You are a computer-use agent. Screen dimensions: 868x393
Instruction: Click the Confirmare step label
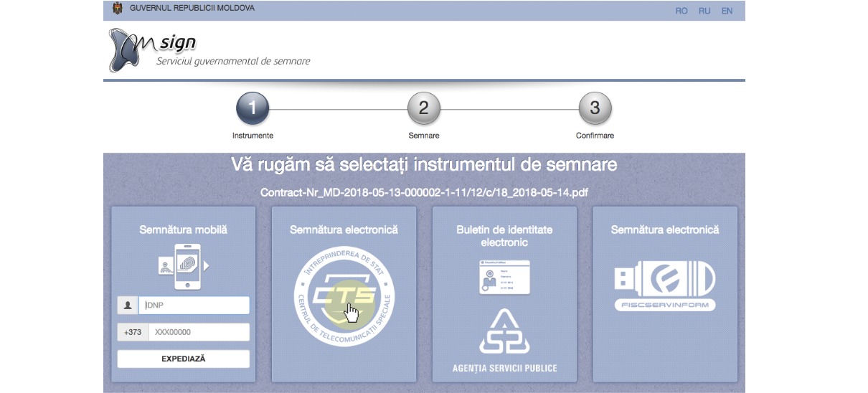(x=595, y=135)
